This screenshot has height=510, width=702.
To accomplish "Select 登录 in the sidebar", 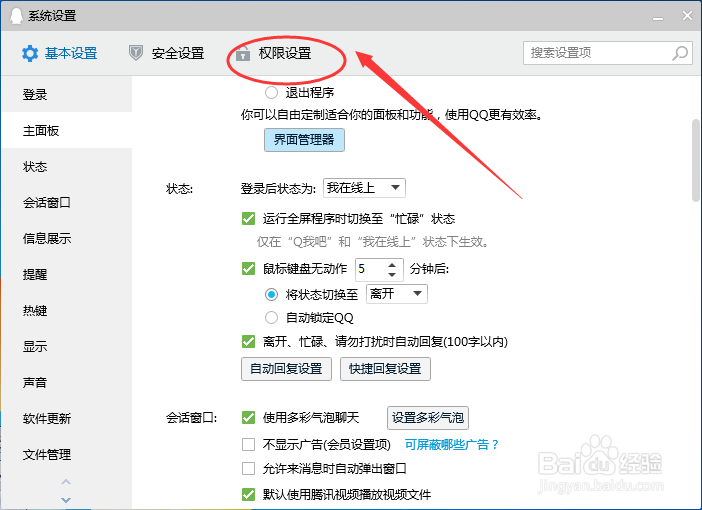I will coord(67,94).
